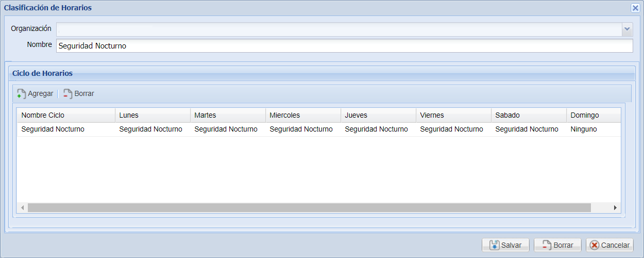644x258 pixels.
Task: Click the Domingo column header
Action: (592, 115)
